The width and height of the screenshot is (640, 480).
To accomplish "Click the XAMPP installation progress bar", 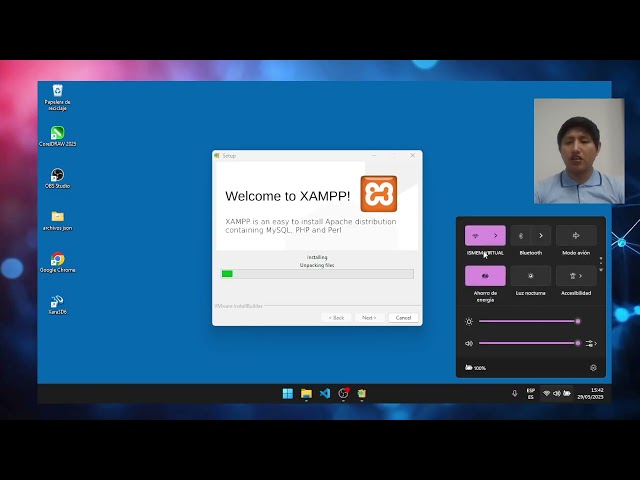I will (317, 274).
